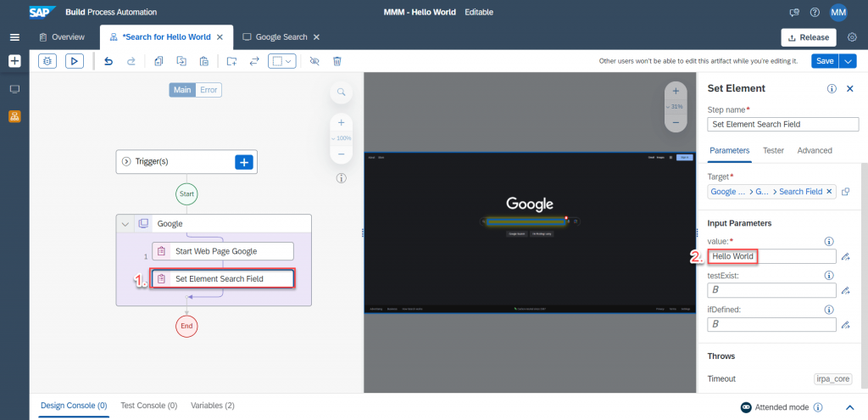Screen dimensions: 868x420
Task: Collapse the Google screen block
Action: (x=125, y=224)
